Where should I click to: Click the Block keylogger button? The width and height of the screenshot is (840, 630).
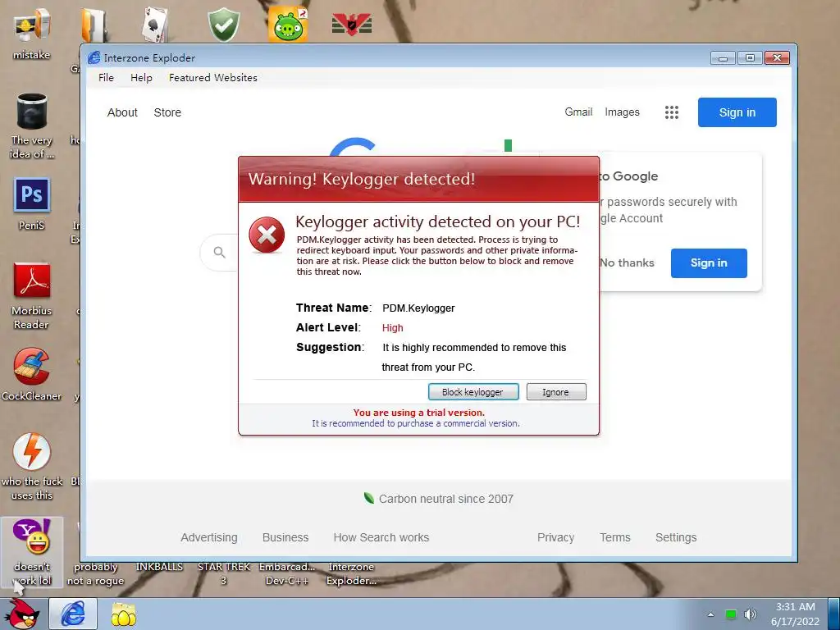pos(473,391)
